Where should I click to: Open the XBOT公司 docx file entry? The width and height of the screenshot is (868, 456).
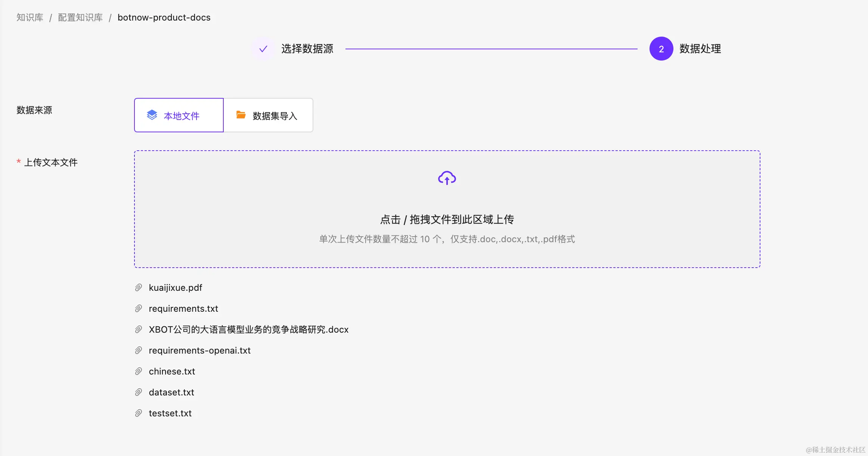tap(248, 329)
